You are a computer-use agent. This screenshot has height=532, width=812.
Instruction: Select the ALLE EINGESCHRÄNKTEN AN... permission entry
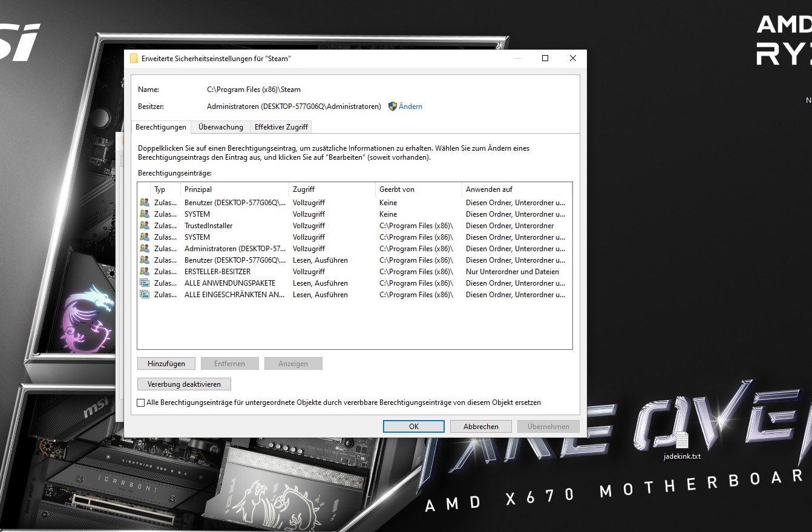pos(355,295)
